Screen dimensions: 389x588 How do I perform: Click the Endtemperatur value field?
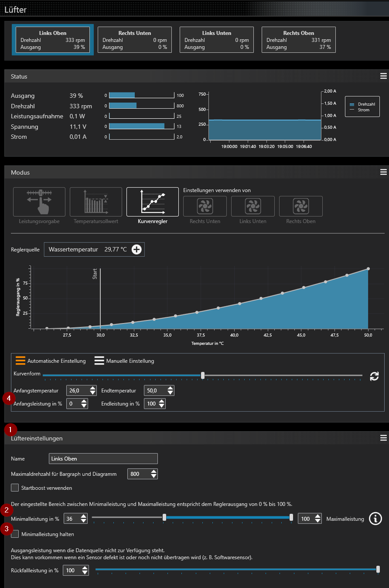coord(155,391)
